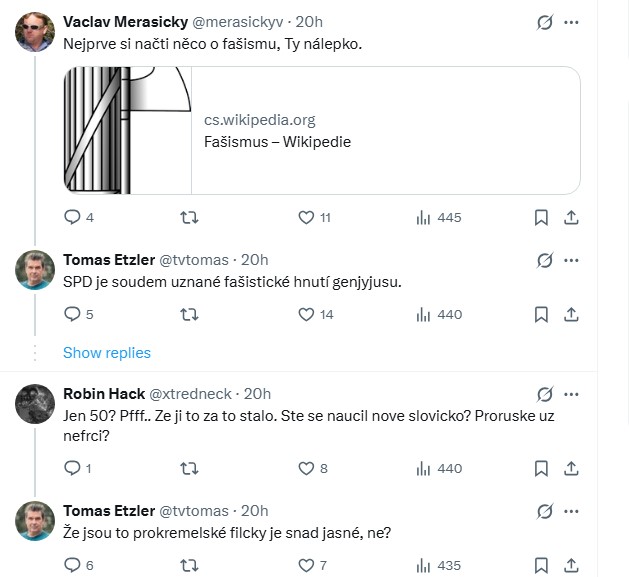Share Vaclav Merasicky's tweet
The image size is (629, 577).
pos(571,217)
